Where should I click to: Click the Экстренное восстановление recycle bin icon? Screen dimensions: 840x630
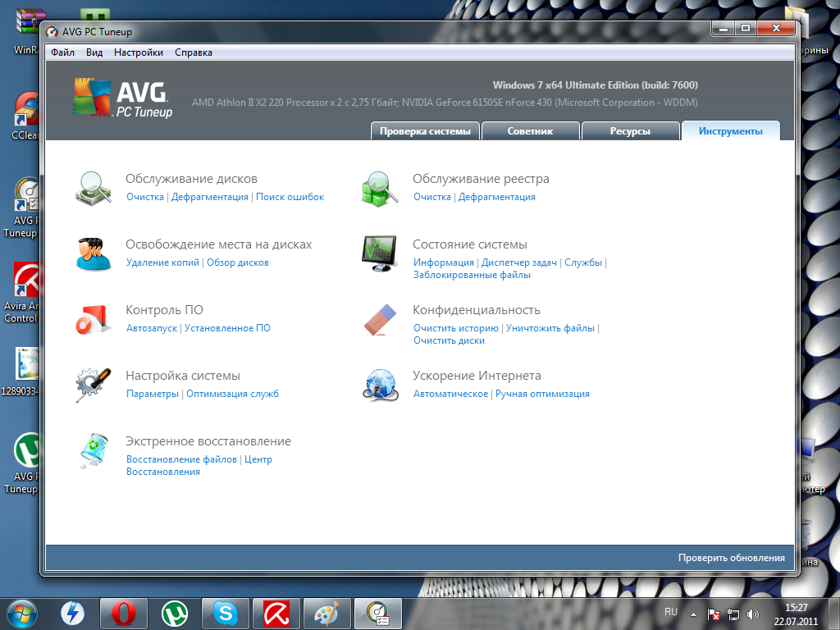point(94,451)
